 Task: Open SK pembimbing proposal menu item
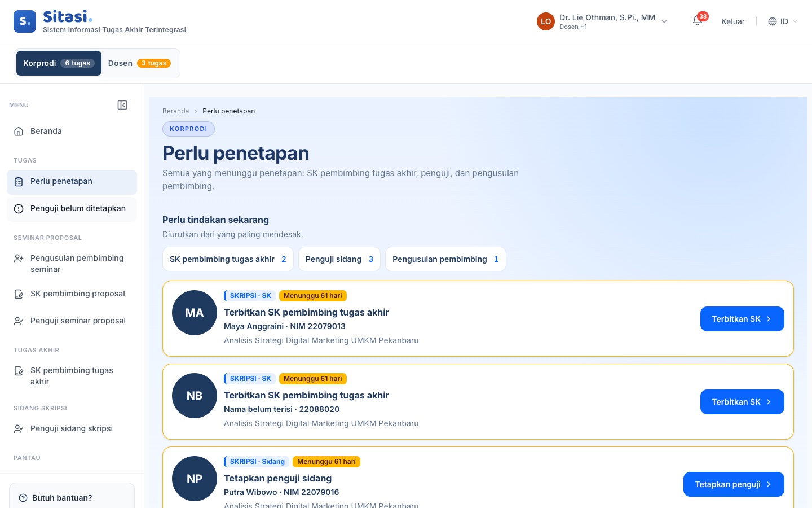[72, 294]
